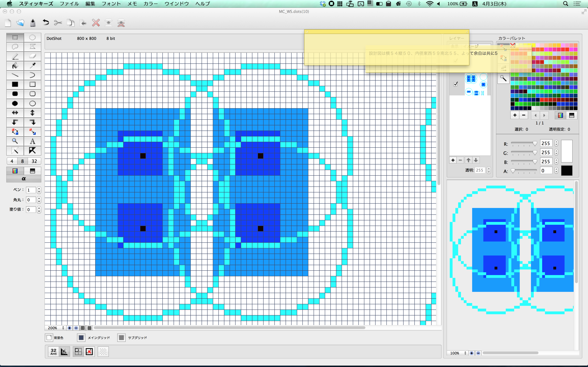588x367 pixels.
Task: Click the メイングリッド color swatch
Action: 81,338
